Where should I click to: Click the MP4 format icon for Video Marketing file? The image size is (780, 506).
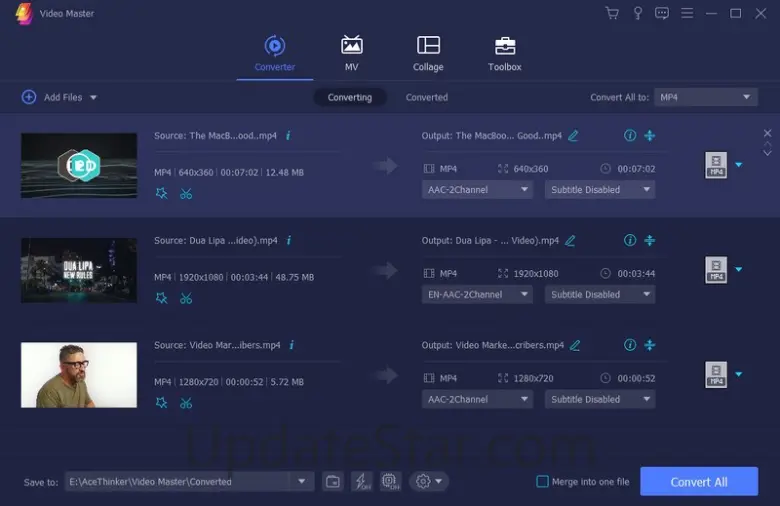click(715, 375)
